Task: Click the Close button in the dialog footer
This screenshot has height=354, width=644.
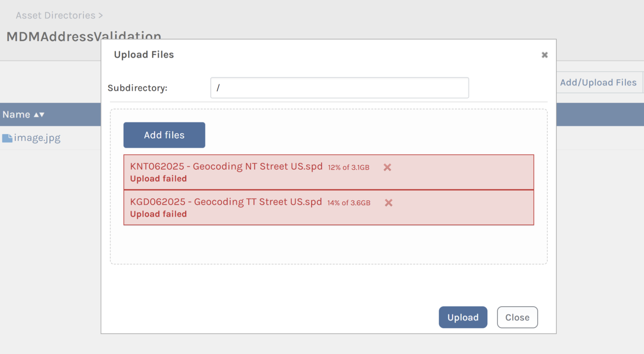Action: click(517, 317)
